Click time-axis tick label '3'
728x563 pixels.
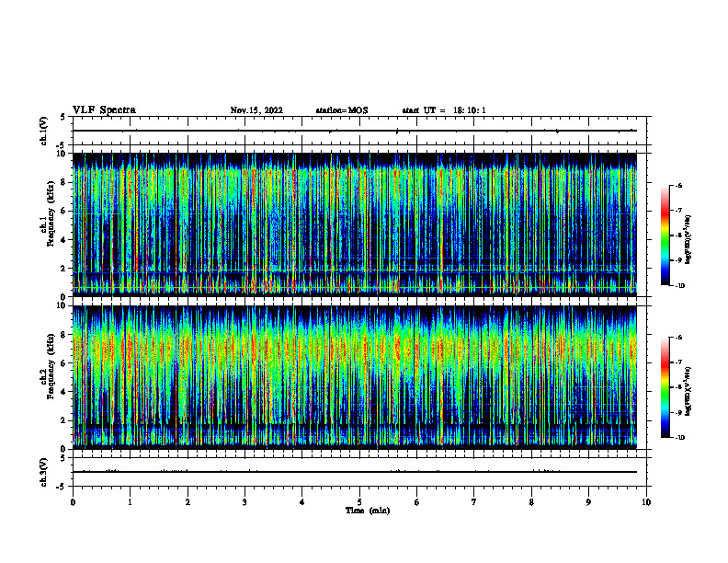tap(245, 502)
